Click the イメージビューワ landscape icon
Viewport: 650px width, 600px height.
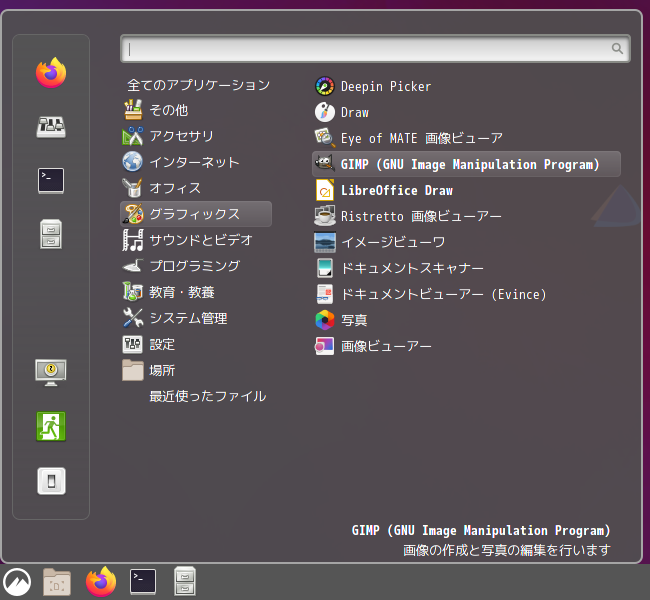(x=325, y=242)
